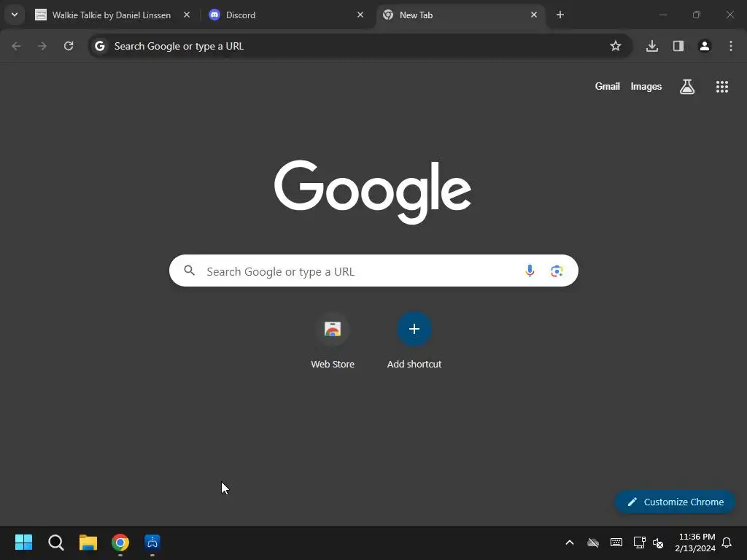The height and width of the screenshot is (560, 747).
Task: Open a new tab with the plus button
Action: pos(560,15)
